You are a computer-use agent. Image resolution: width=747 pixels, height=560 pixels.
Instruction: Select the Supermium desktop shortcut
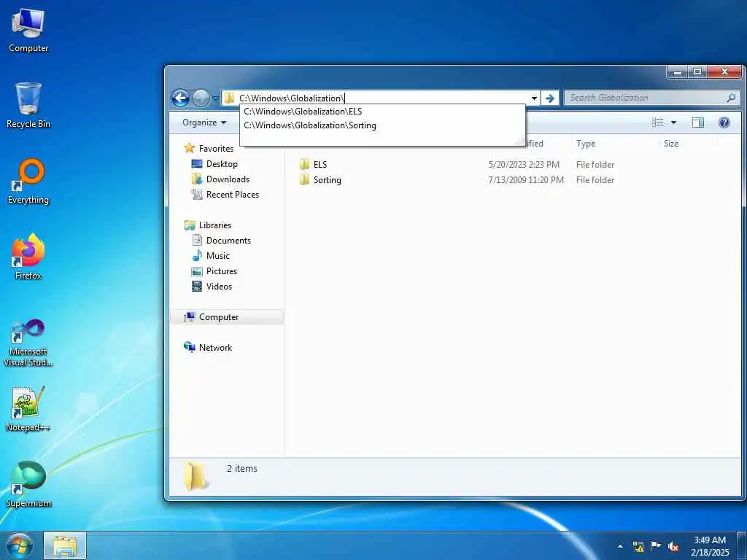28,485
